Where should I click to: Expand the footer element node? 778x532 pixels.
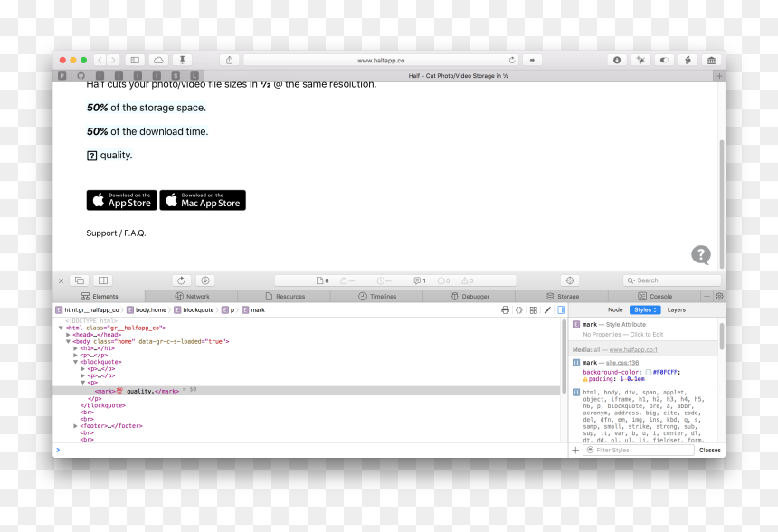click(75, 426)
